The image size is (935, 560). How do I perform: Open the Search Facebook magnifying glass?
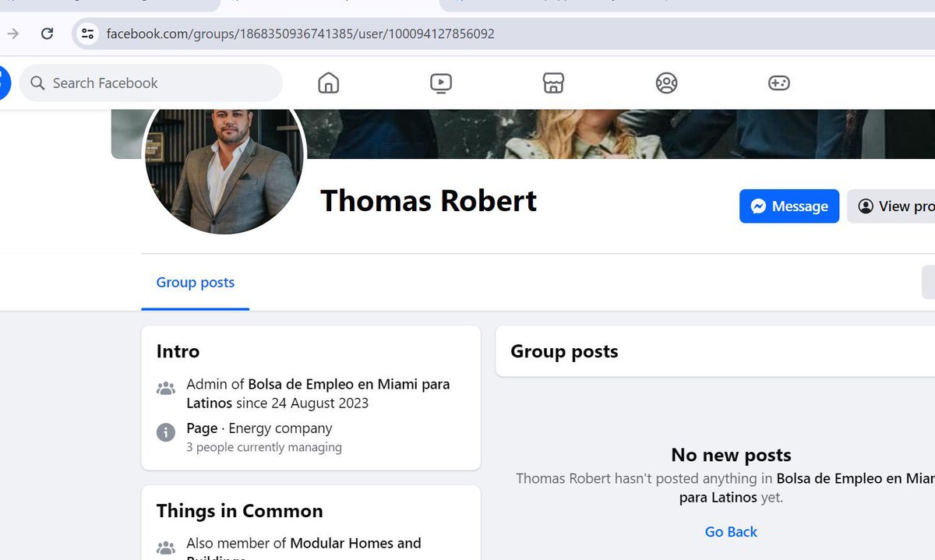click(37, 83)
